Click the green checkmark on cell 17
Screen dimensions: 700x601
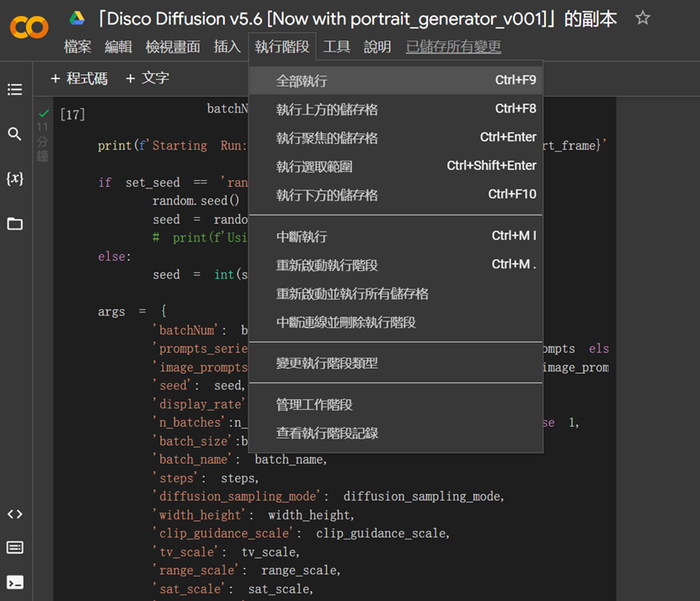(43, 113)
